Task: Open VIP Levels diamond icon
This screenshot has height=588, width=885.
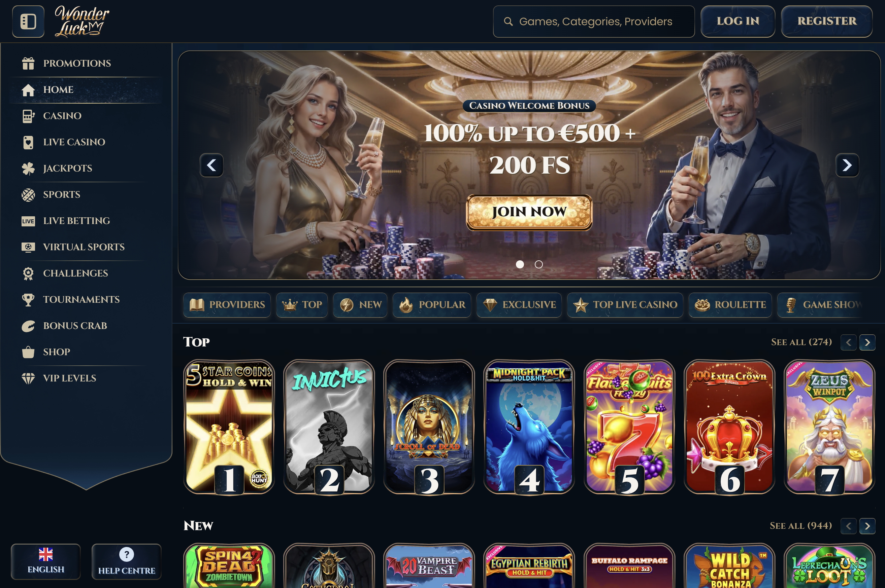Action: coord(28,378)
